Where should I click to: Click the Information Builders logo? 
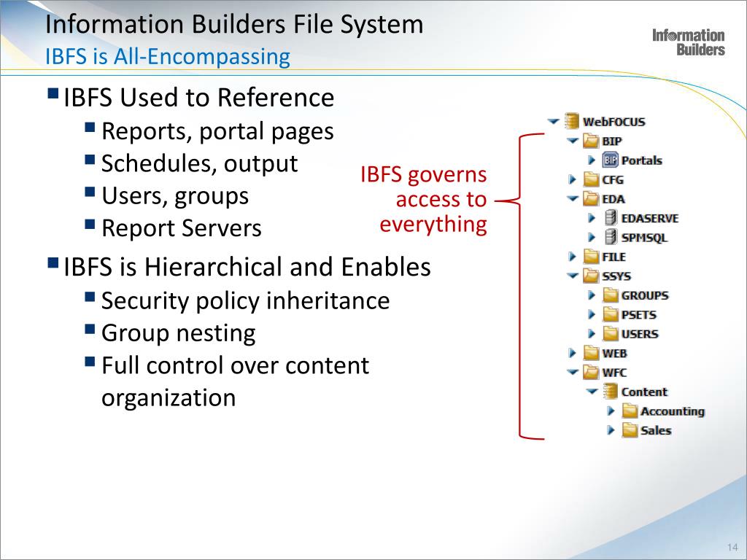[x=689, y=42]
